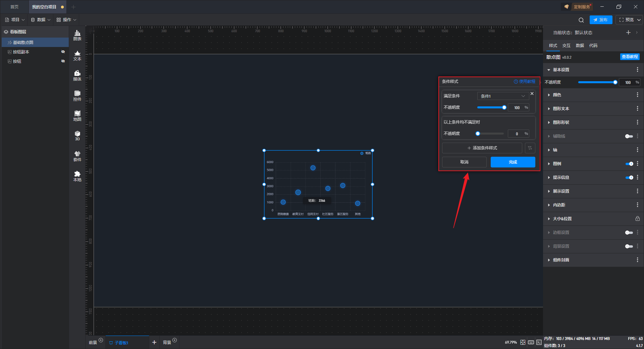Switch to the 代码 code tab
Screen dimensions: 644x349
593,46
